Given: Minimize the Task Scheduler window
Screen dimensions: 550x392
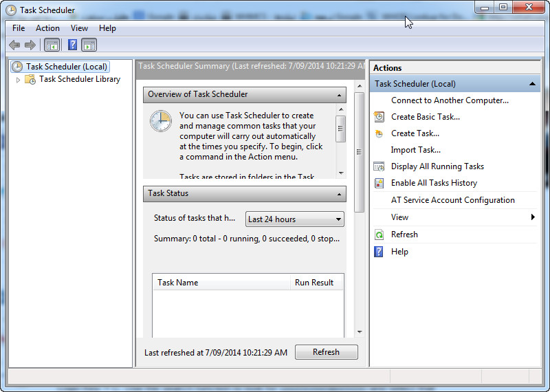Looking at the screenshot, I should point(485,7).
